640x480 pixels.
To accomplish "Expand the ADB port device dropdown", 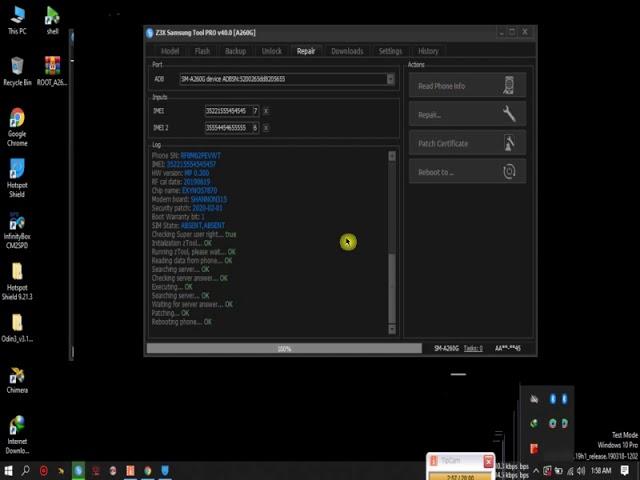I will click(391, 79).
